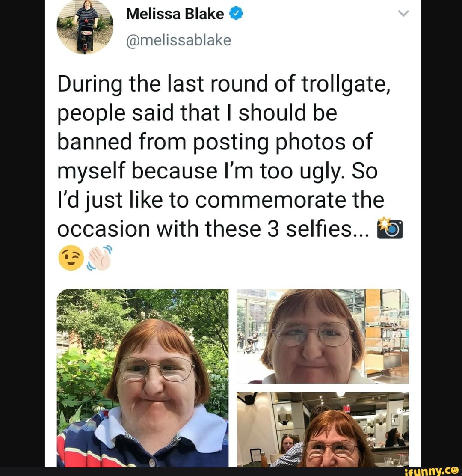Click the 'people said that I should' line
Image resolution: width=462 pixels, height=476 pixels.
tap(197, 113)
